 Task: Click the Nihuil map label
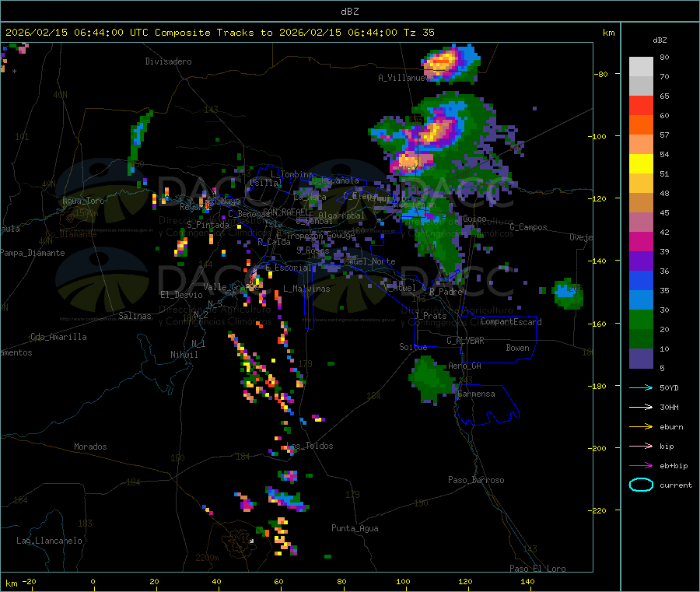[x=184, y=355]
